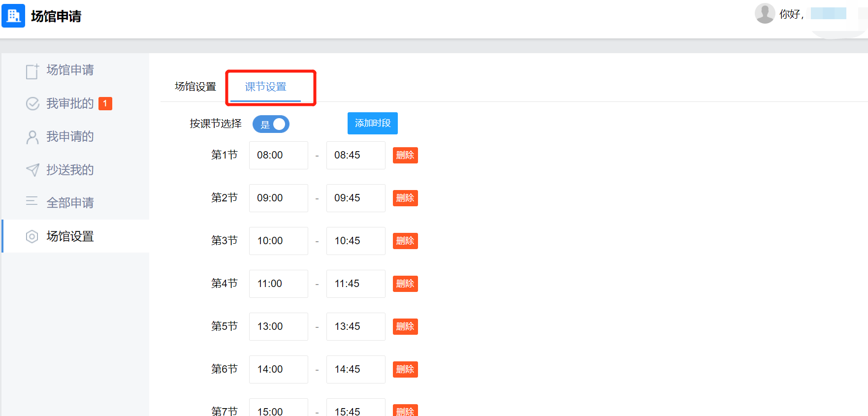Open the 第3节 end time 10:45 picker

(x=355, y=241)
